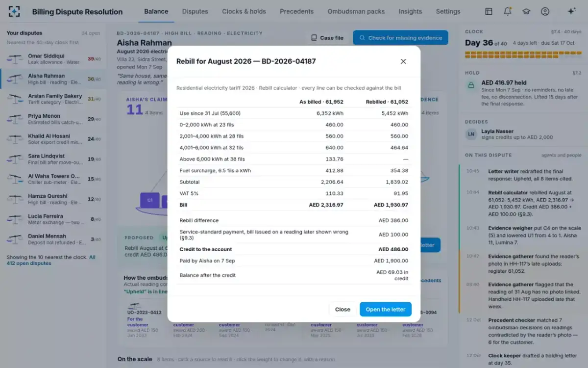Open the 10:44 Rebill calculator log entry
This screenshot has height=368, width=588.
coord(521,203)
